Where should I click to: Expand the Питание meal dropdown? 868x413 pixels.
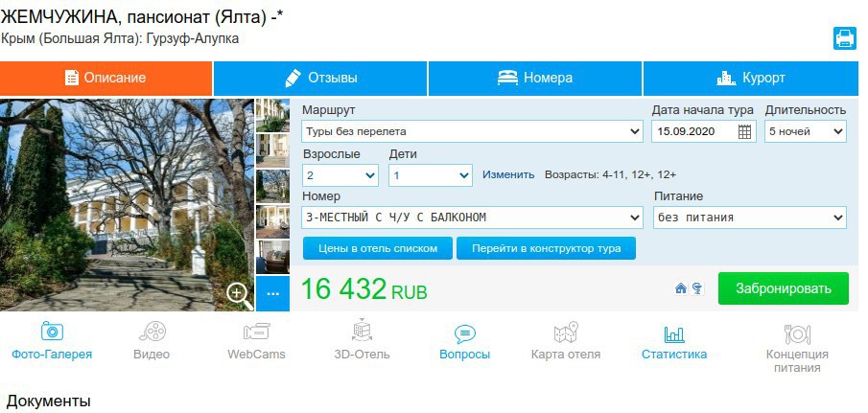[x=750, y=218]
